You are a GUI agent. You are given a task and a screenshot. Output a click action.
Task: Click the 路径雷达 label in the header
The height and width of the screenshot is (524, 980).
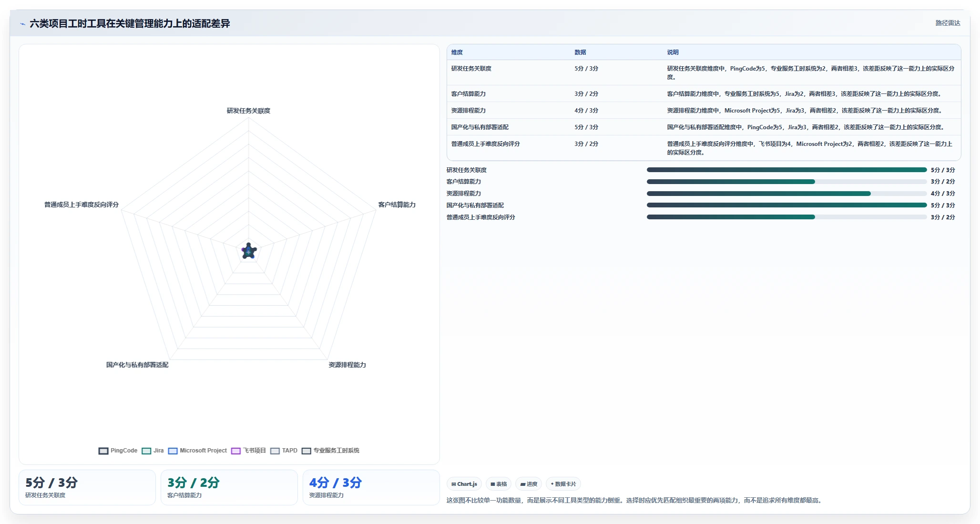948,23
